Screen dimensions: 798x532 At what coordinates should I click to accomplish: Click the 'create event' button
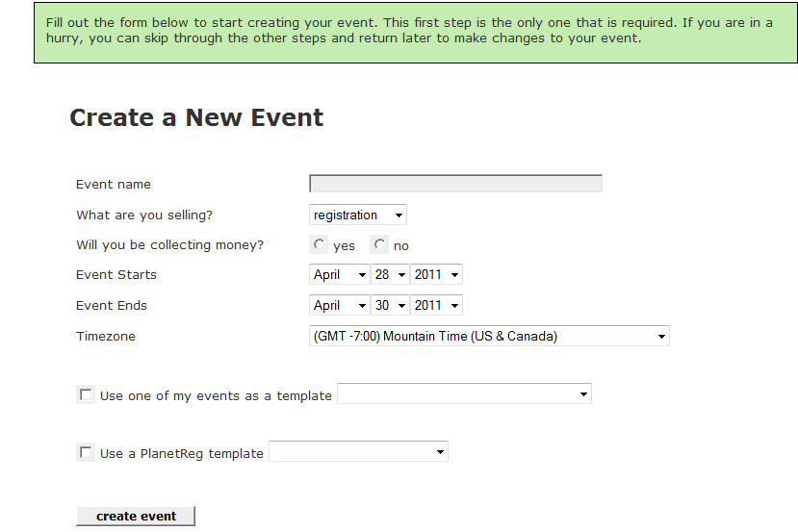[x=136, y=517]
